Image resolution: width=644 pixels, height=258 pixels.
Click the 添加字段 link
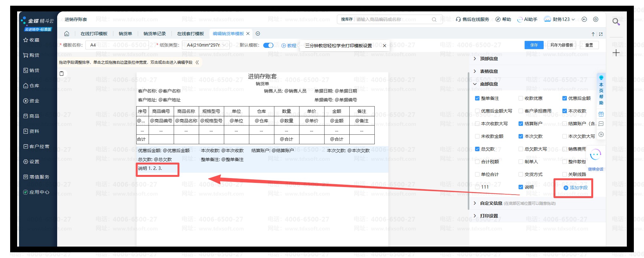(575, 188)
